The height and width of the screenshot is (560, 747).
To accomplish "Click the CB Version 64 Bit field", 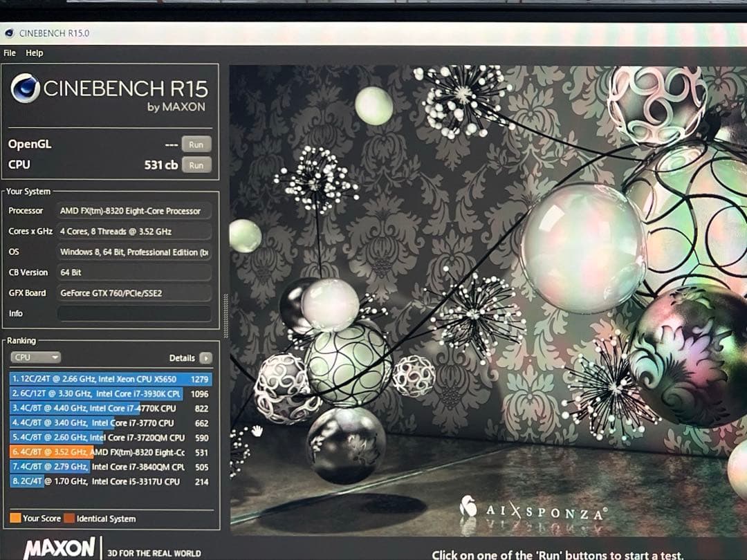I will click(134, 272).
